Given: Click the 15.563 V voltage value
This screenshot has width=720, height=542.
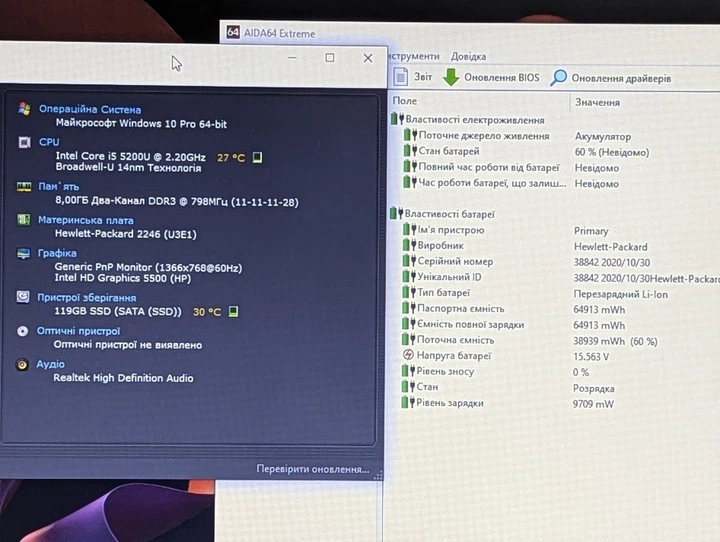Looking at the screenshot, I should click(591, 356).
